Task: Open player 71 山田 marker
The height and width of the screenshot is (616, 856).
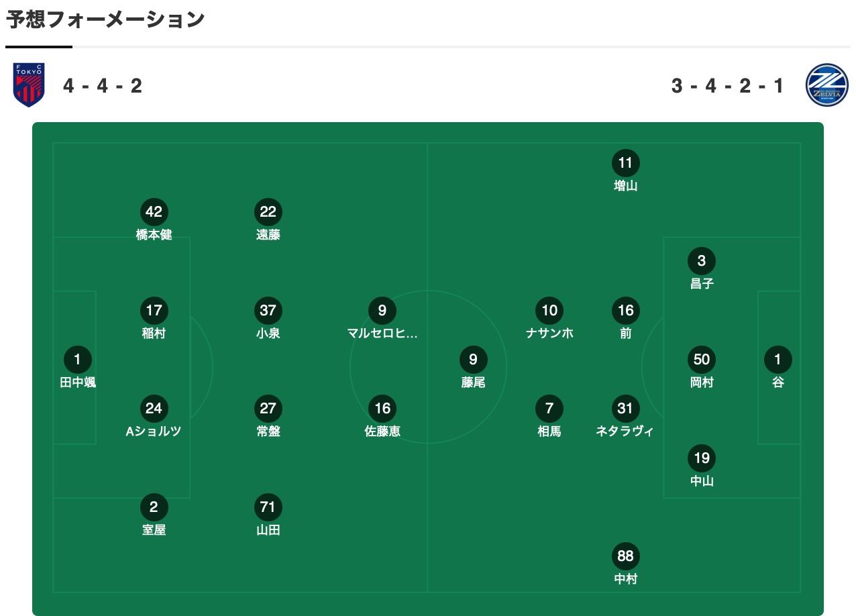Action: point(268,507)
